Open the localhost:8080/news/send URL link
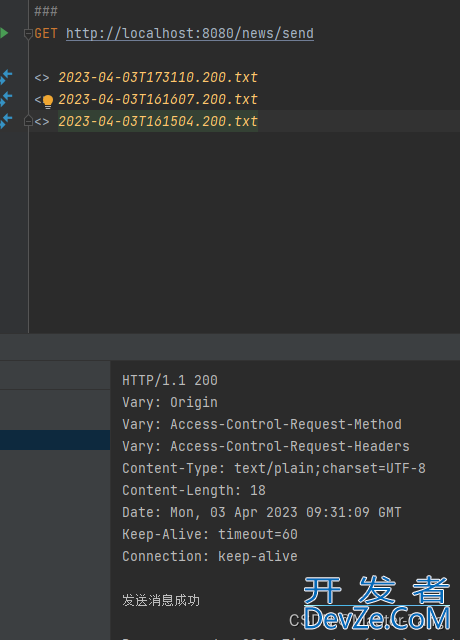This screenshot has height=640, width=460. click(190, 33)
